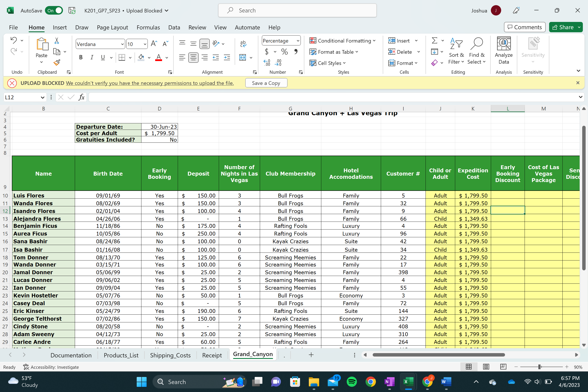This screenshot has width=588, height=392.
Task: Click the Name Box showing L12
Action: pos(21,97)
